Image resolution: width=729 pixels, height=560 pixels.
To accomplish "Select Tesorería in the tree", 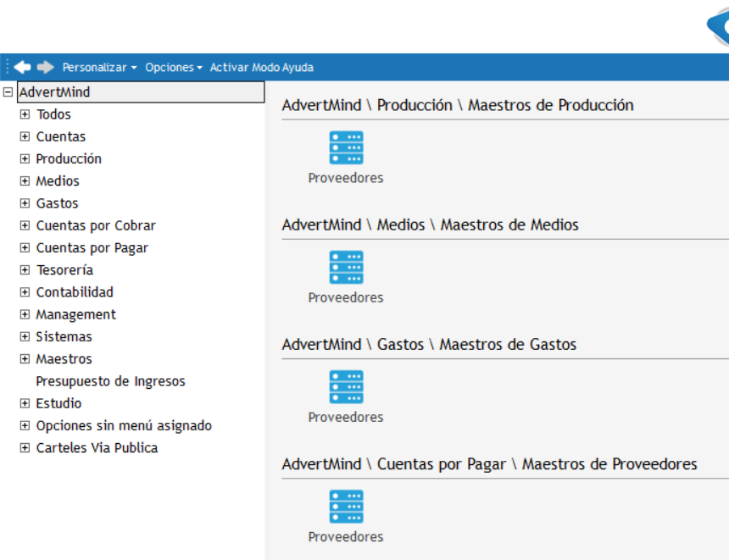I will (x=64, y=270).
